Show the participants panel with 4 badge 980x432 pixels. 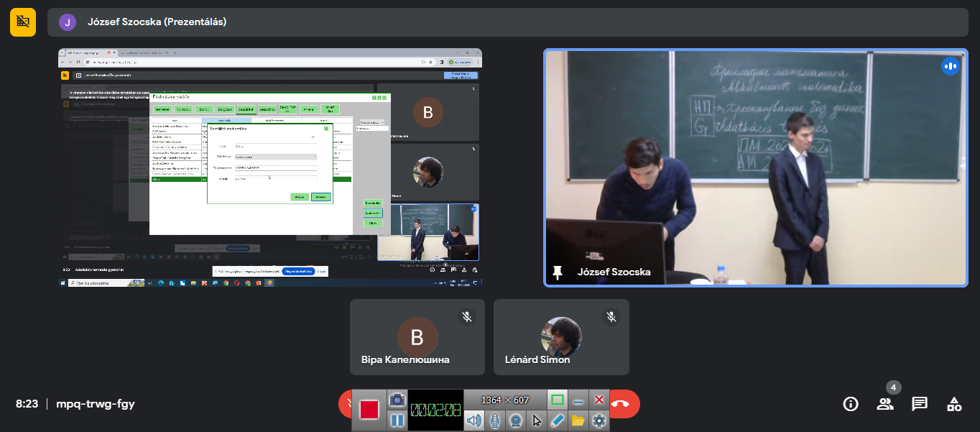point(885,404)
